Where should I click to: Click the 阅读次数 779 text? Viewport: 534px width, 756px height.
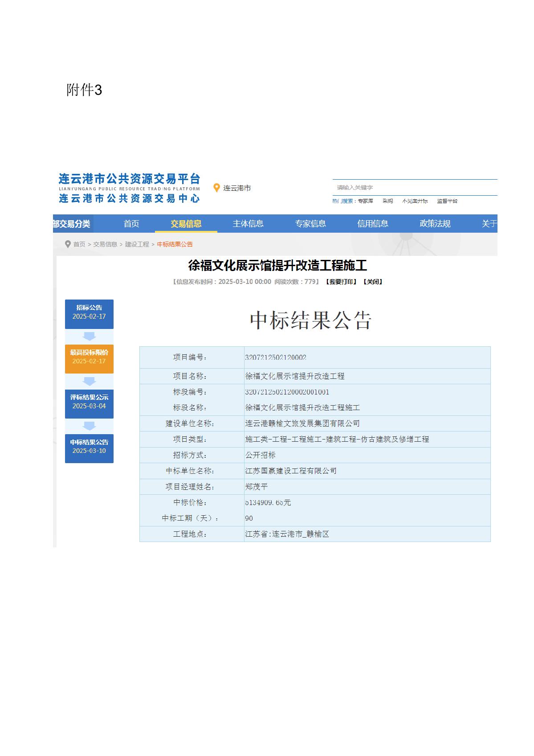[295, 282]
